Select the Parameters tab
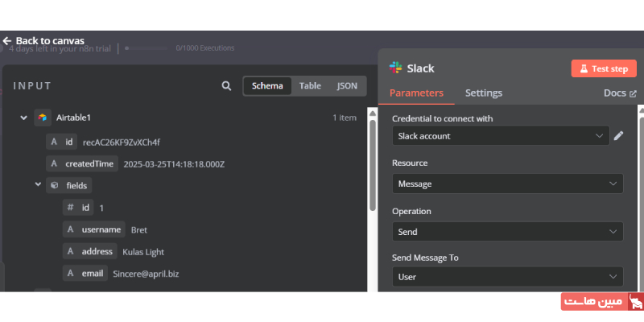The height and width of the screenshot is (322, 644). (x=416, y=93)
